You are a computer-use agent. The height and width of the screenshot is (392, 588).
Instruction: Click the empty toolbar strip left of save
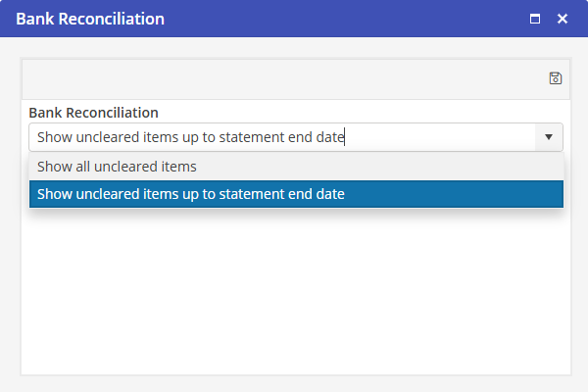pos(274,78)
